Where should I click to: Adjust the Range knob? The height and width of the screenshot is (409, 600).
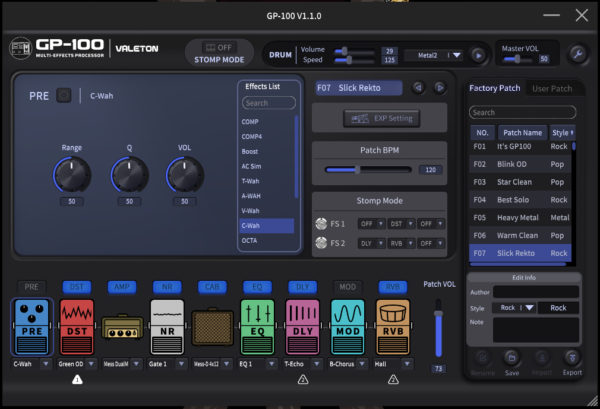point(72,174)
